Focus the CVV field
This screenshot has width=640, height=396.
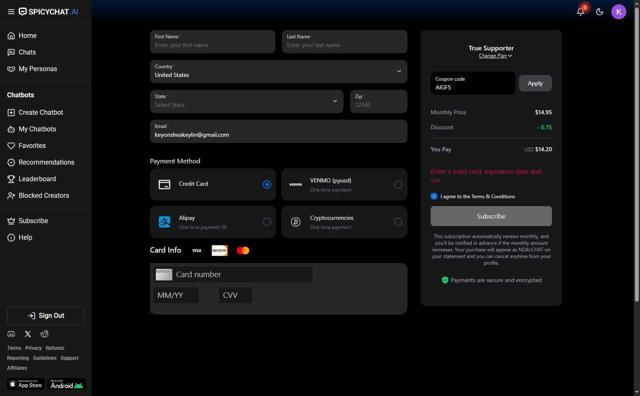click(235, 295)
